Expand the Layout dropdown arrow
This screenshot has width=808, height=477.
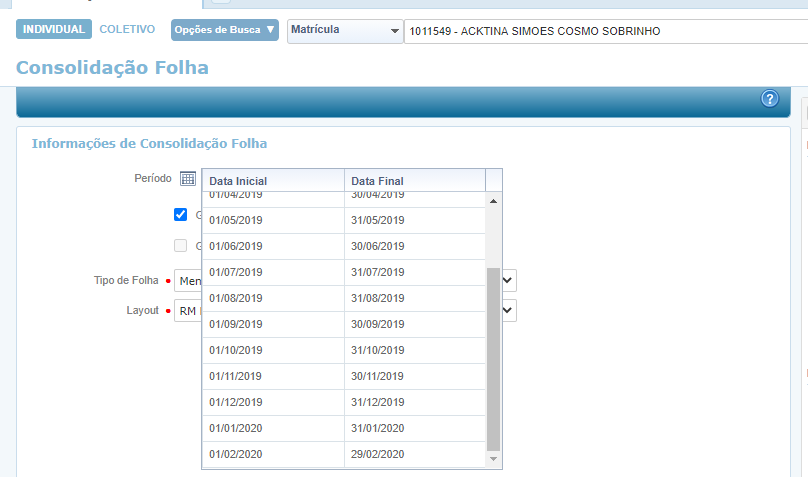(x=509, y=310)
